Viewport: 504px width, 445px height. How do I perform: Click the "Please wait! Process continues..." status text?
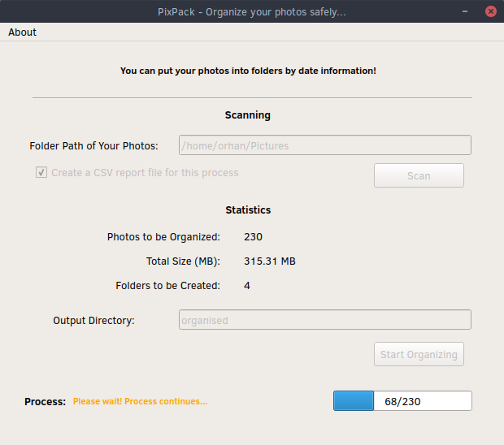pyautogui.click(x=140, y=402)
